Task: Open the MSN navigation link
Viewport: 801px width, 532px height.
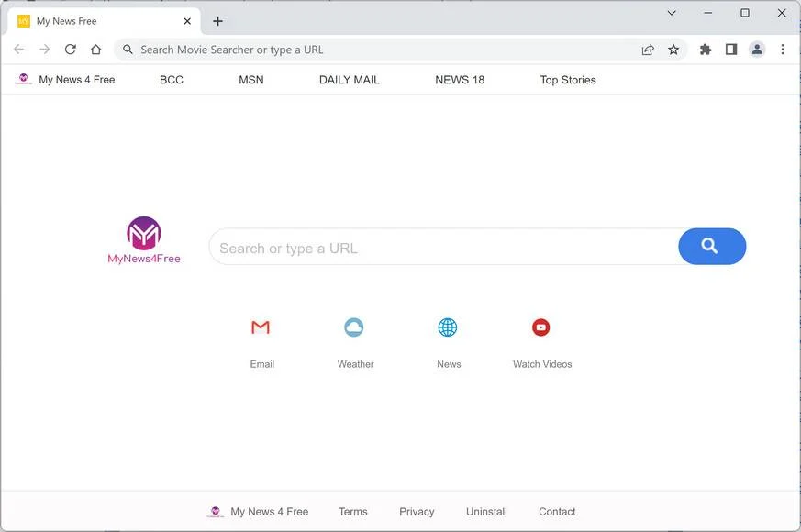Action: click(251, 80)
